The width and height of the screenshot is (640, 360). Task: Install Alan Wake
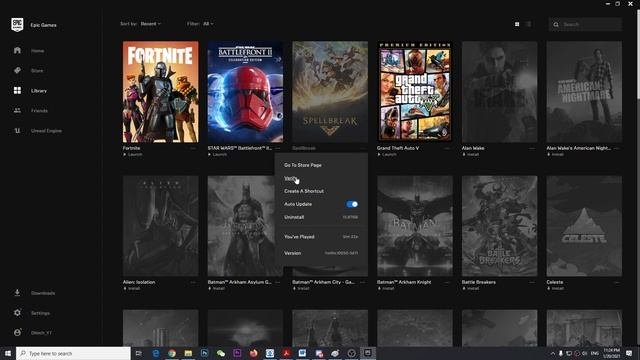[x=470, y=155]
